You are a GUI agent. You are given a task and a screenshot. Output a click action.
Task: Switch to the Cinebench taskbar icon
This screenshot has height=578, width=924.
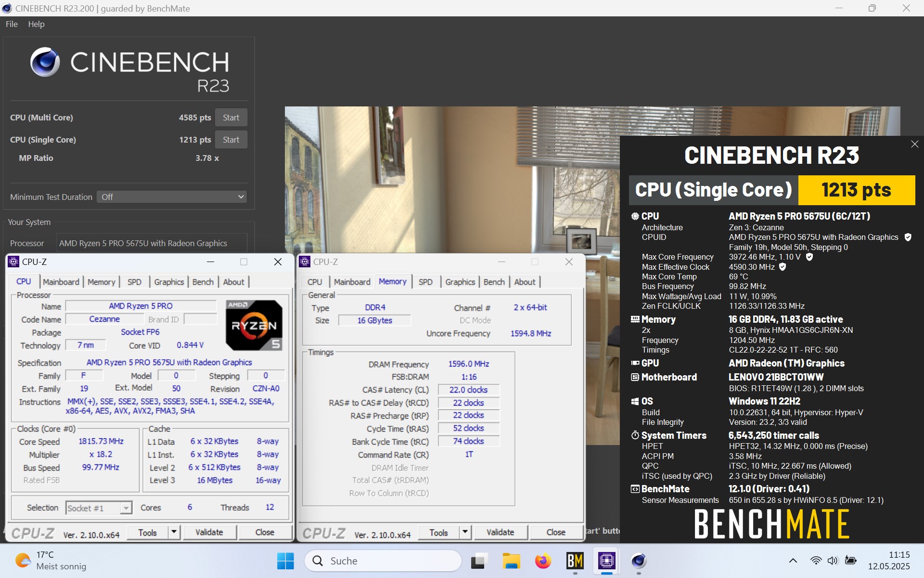[639, 561]
